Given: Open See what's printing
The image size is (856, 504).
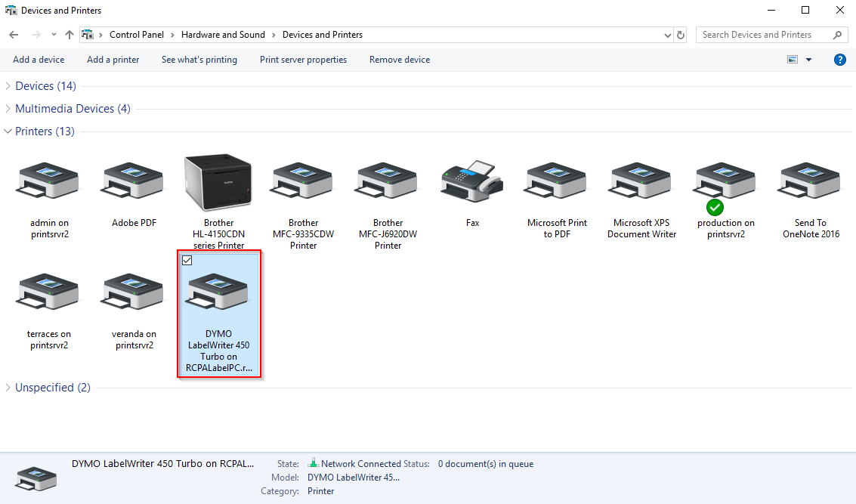Looking at the screenshot, I should (x=199, y=60).
